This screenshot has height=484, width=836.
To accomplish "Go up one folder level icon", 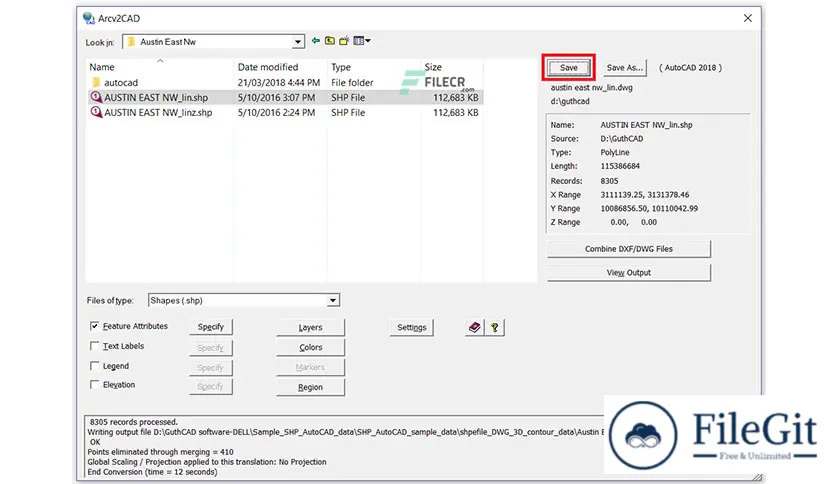I will (330, 41).
